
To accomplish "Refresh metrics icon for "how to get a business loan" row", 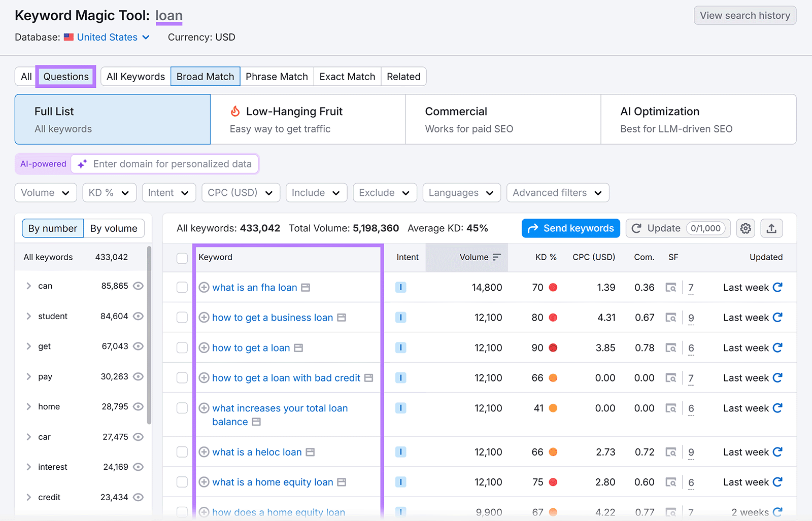I will tap(778, 317).
